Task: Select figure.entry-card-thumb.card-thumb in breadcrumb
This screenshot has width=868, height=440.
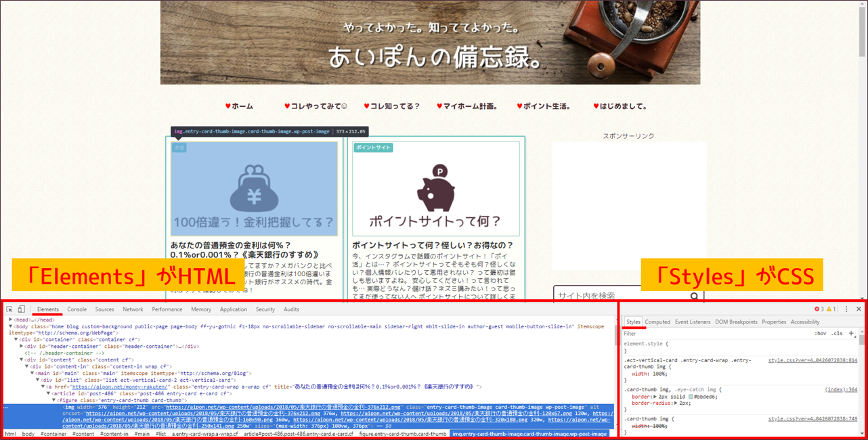Action: (x=402, y=434)
